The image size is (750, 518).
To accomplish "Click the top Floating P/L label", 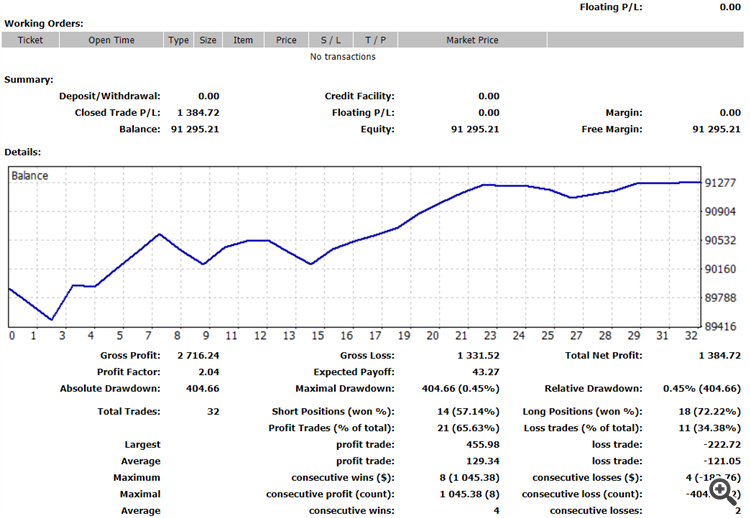I will (x=611, y=7).
